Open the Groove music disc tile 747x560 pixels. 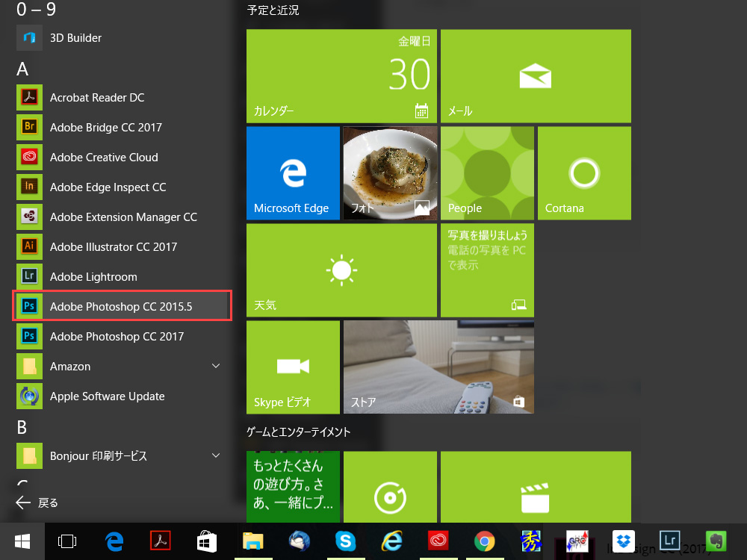pos(390,487)
